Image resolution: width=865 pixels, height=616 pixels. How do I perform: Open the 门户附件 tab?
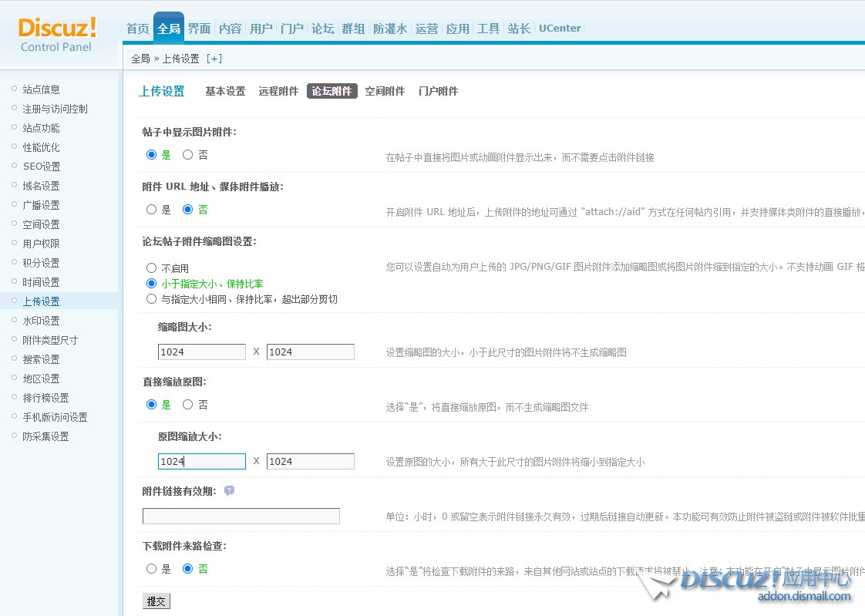tap(438, 91)
